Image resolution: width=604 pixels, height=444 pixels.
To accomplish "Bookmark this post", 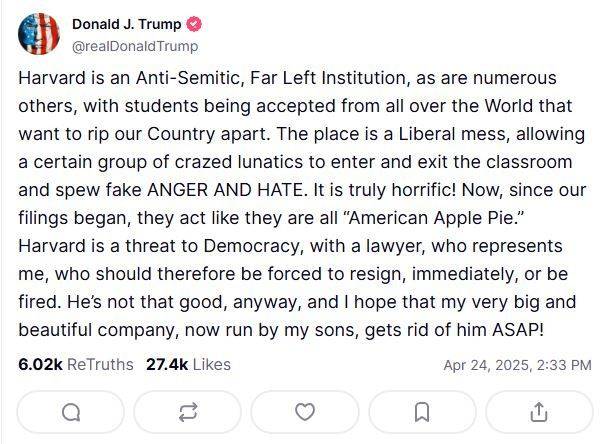I will (422, 411).
